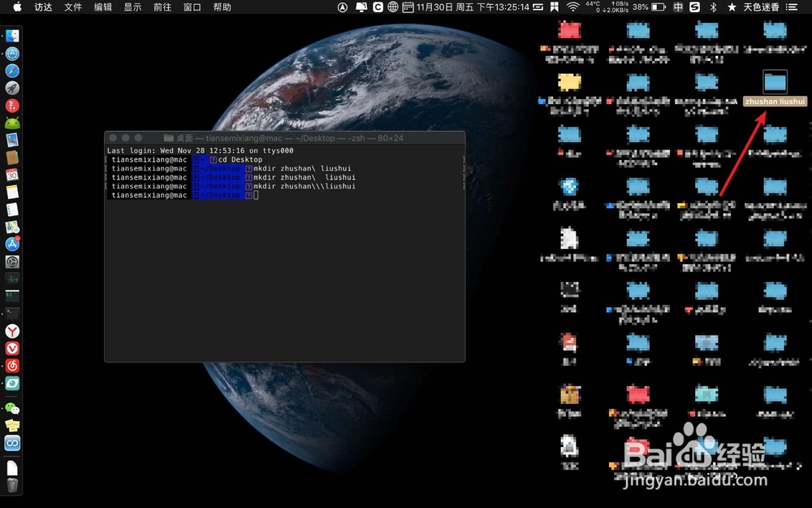Open the 文件 menu
Image resolution: width=812 pixels, height=508 pixels.
tap(73, 7)
